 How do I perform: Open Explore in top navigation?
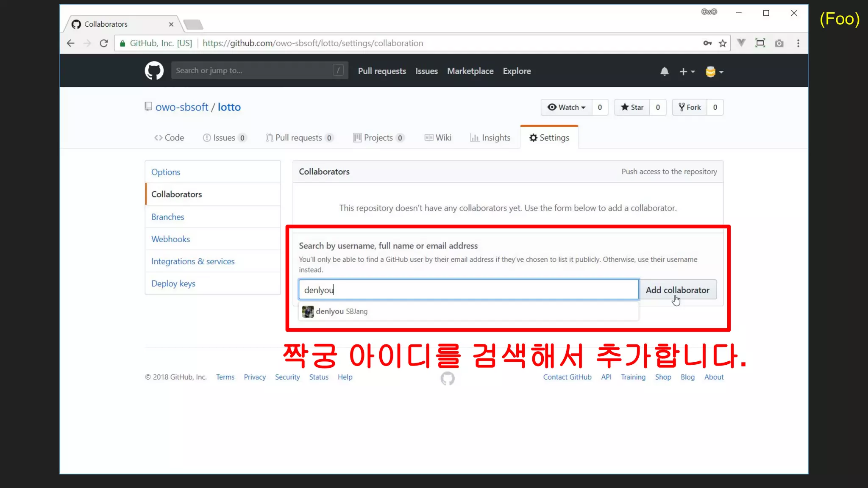tap(517, 71)
